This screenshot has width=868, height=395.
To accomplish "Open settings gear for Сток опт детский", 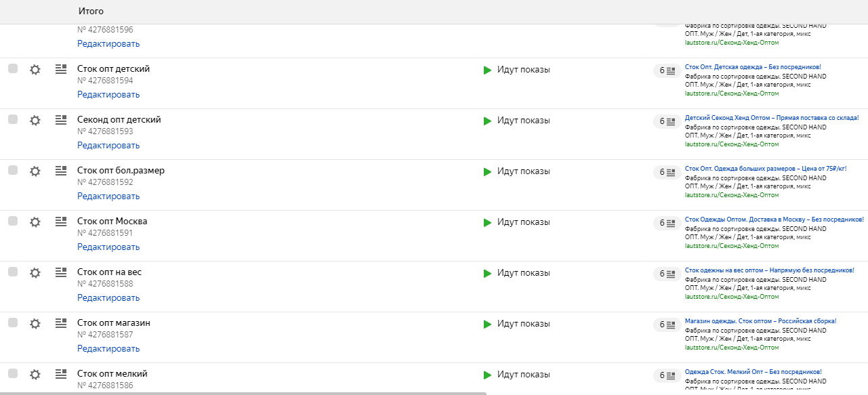I will [35, 69].
